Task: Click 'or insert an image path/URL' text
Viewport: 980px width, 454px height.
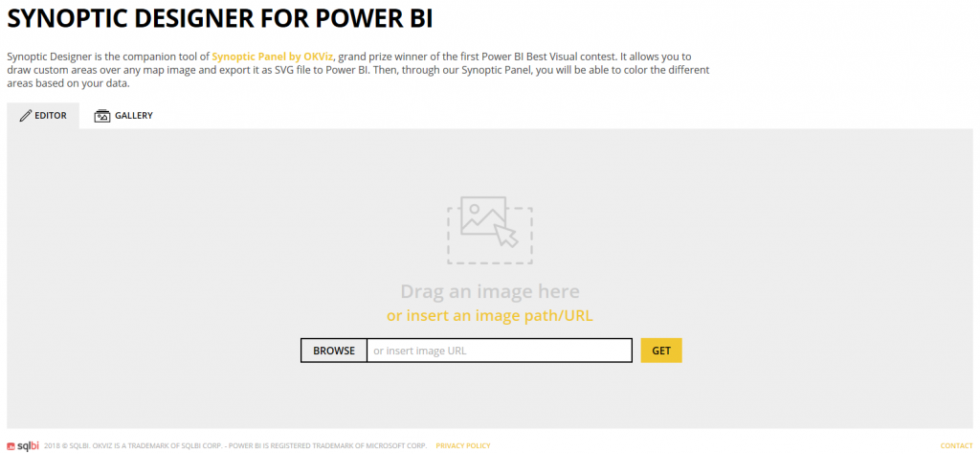Action: pos(489,316)
